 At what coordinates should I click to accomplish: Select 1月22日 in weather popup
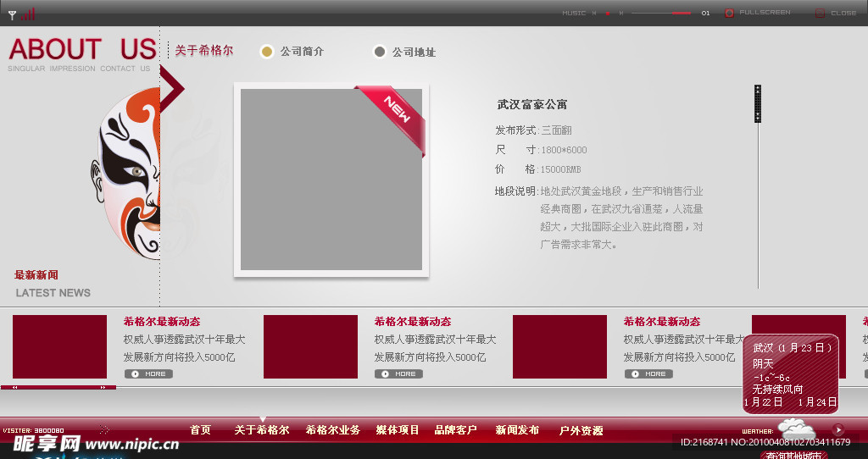pyautogui.click(x=764, y=402)
